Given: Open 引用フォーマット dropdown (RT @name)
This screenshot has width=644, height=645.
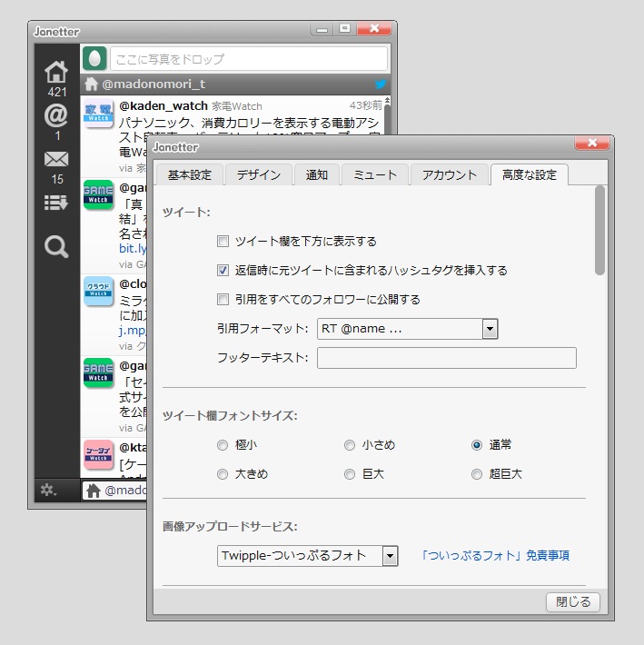Looking at the screenshot, I should click(x=408, y=329).
